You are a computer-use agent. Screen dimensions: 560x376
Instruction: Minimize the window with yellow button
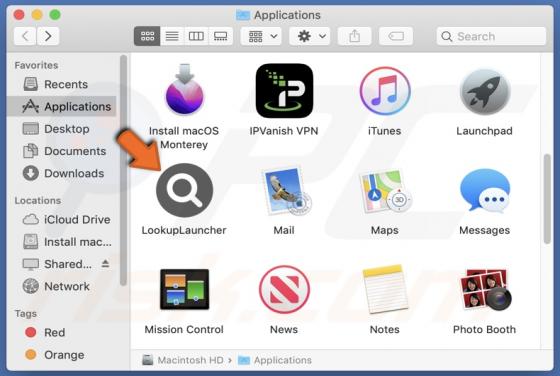(37, 15)
